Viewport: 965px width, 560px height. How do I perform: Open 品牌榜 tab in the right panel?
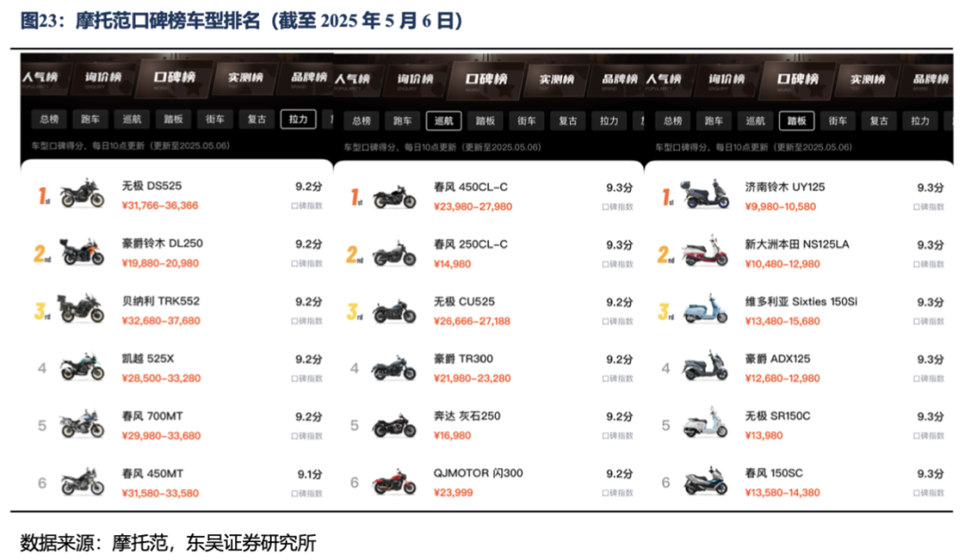pos(930,79)
